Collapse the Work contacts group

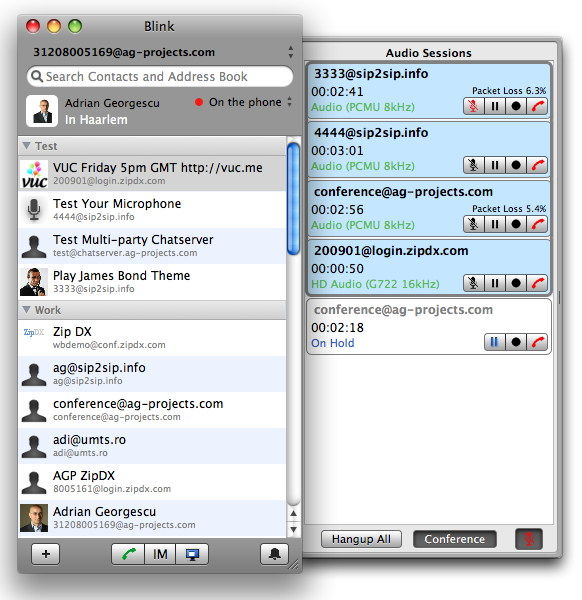pos(26,310)
